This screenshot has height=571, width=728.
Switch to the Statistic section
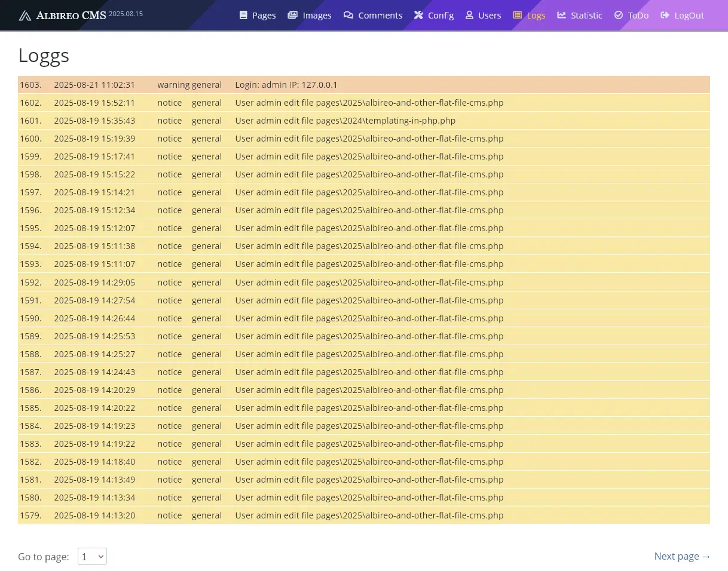pos(586,16)
